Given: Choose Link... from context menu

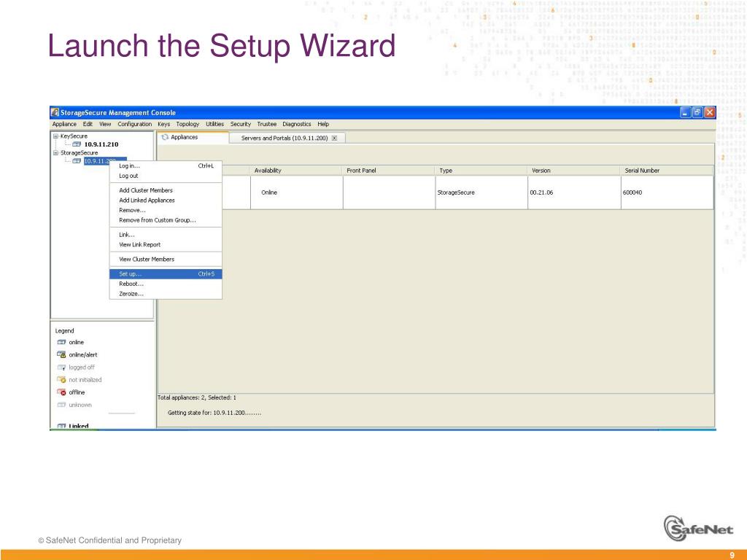Looking at the screenshot, I should (166, 235).
